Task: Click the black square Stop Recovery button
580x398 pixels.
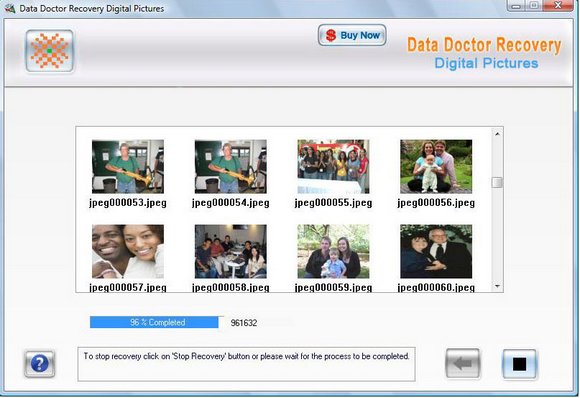Action: (519, 364)
